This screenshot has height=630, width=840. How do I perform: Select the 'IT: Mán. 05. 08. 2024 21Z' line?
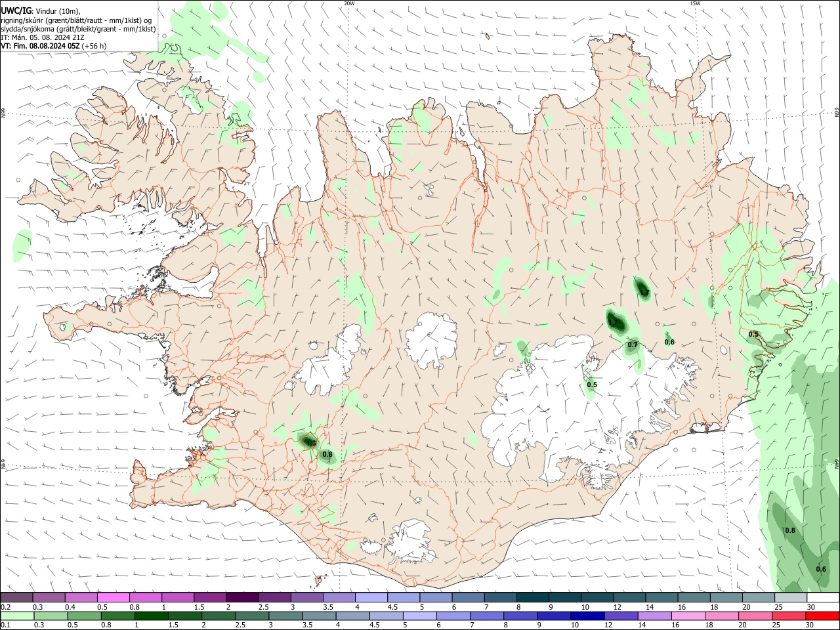(42, 37)
